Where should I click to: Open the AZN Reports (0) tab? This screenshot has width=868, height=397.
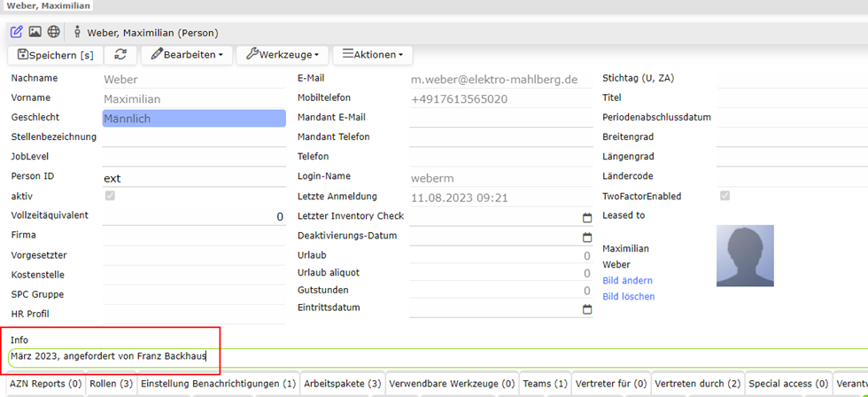(45, 383)
